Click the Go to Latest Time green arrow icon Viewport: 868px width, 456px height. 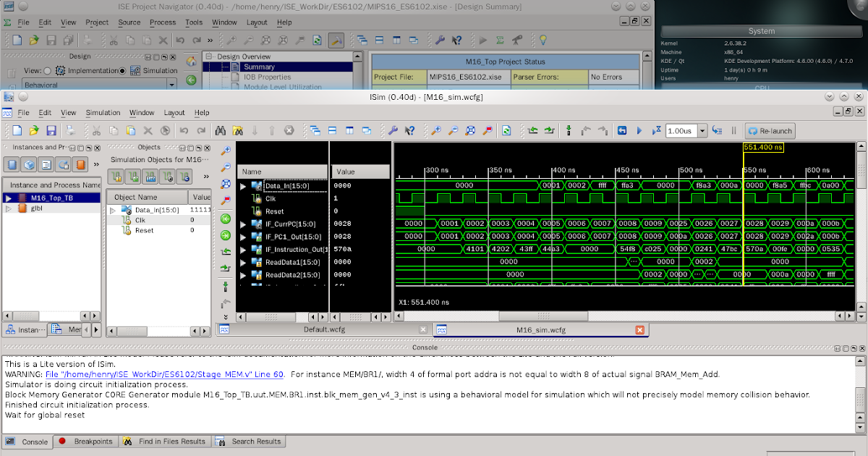(226, 235)
